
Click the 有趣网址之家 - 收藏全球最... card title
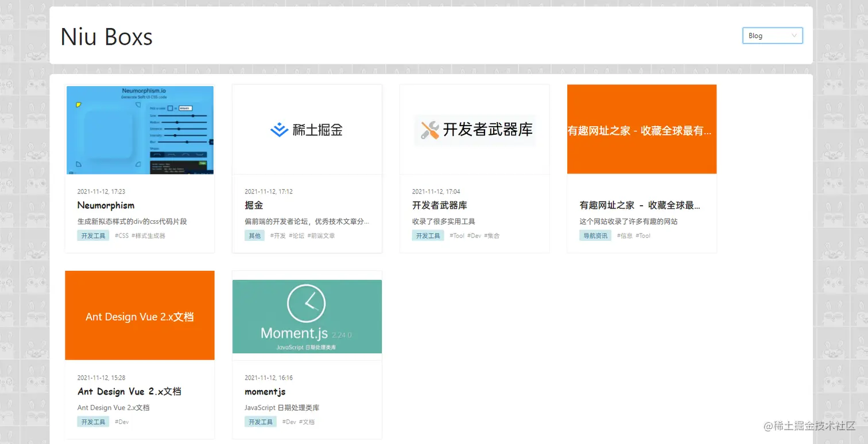640,205
